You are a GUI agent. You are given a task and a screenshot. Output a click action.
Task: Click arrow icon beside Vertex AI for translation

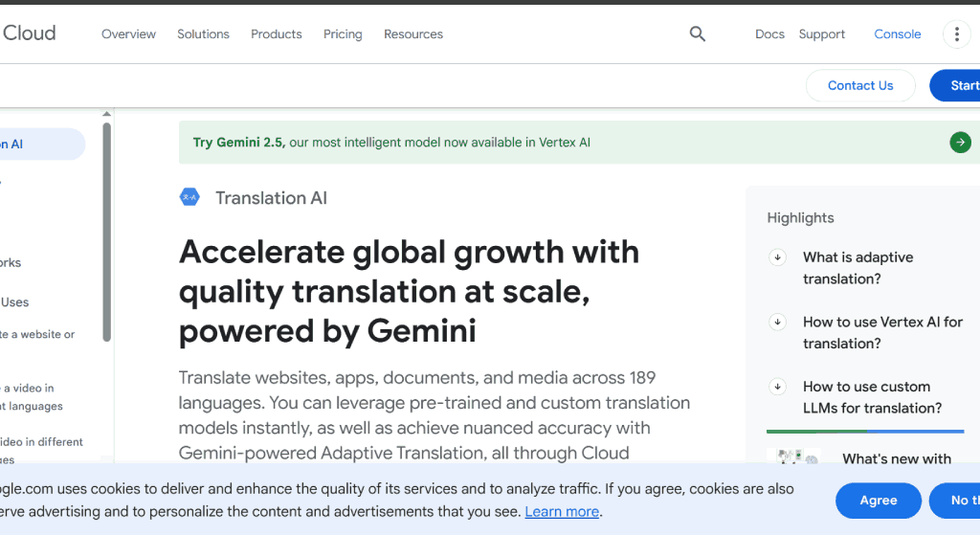[778, 323]
